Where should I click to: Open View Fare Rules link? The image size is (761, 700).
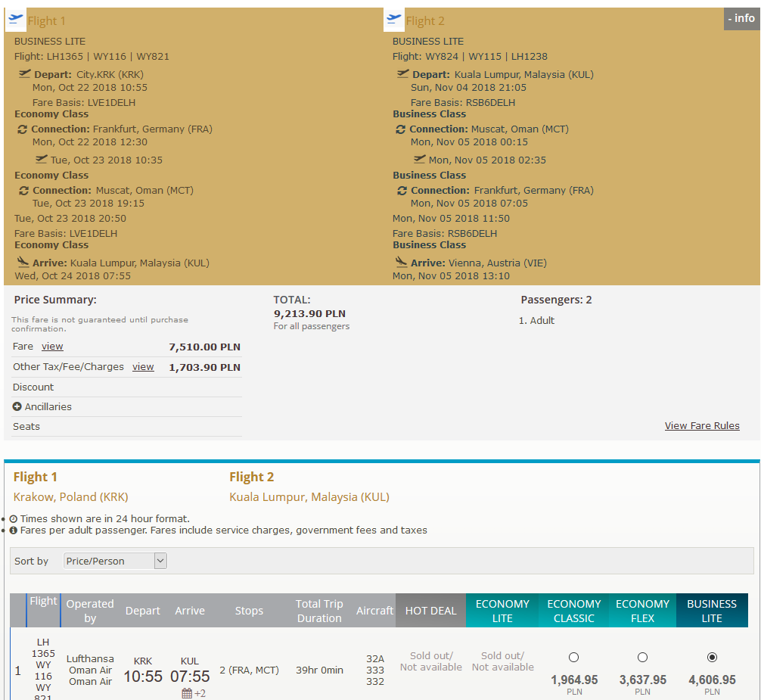702,426
